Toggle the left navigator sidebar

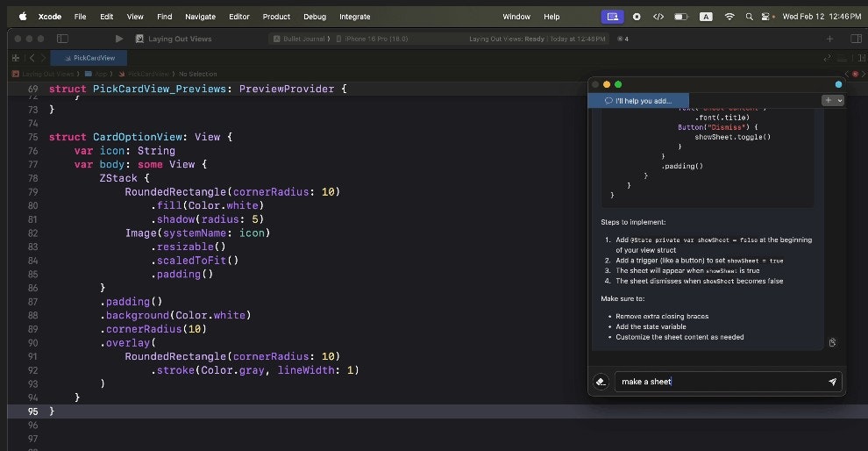[x=62, y=39]
